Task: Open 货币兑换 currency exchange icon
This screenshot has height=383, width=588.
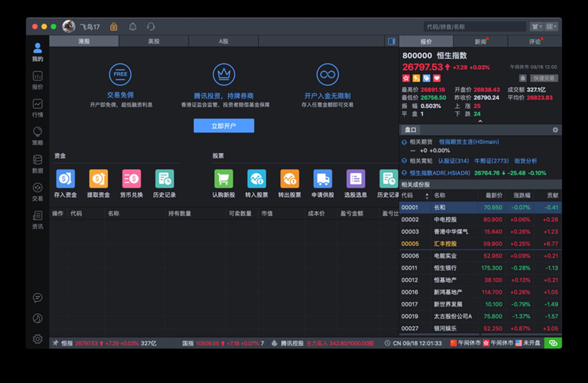Action: click(131, 179)
